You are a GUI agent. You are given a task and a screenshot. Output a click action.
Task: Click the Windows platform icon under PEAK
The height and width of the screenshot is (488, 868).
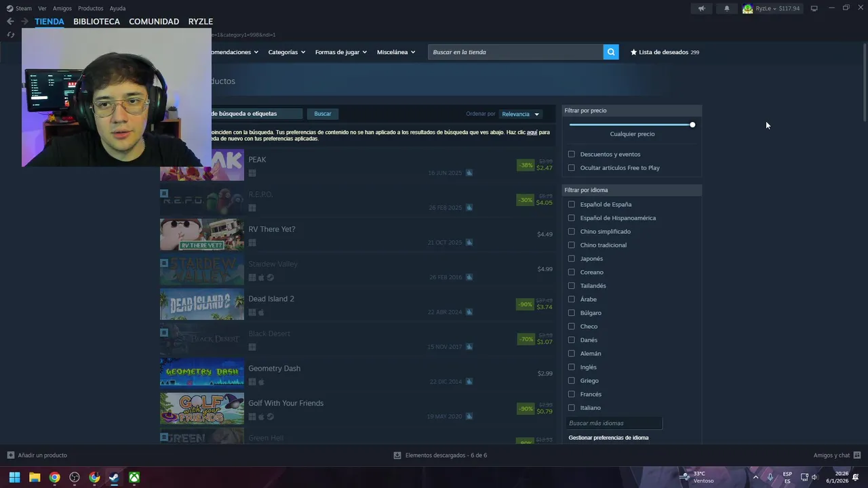tap(252, 174)
